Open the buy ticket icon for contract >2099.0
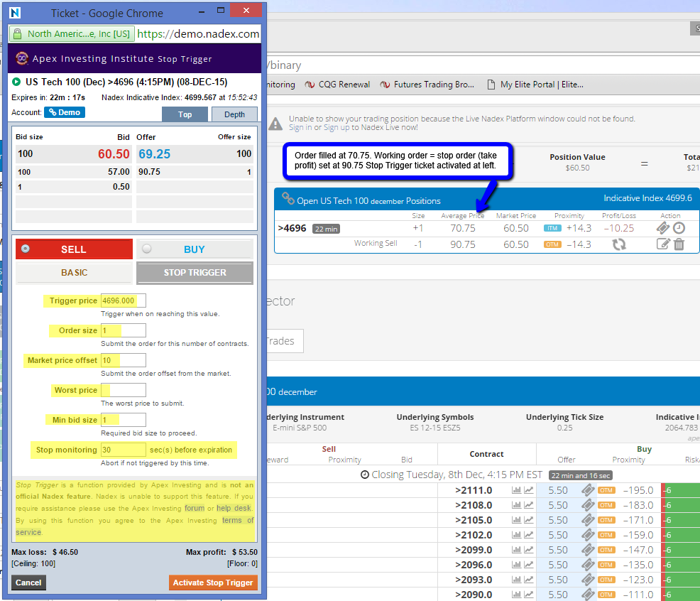This screenshot has height=601, width=700. [588, 550]
